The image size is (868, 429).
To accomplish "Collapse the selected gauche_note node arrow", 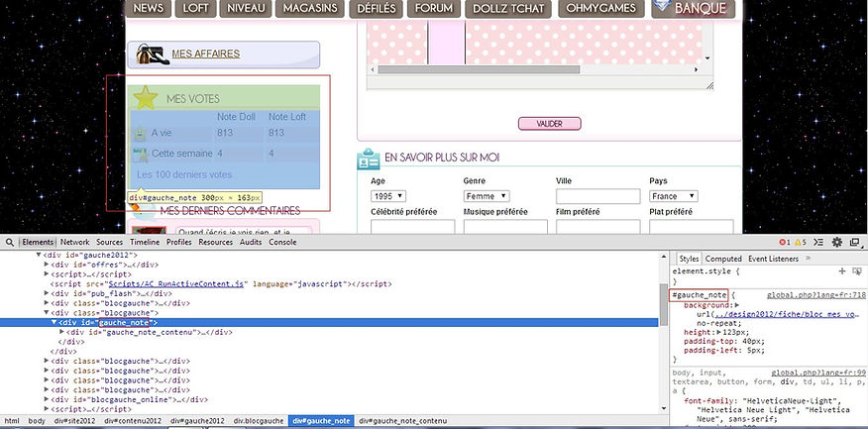I will pos(54,323).
